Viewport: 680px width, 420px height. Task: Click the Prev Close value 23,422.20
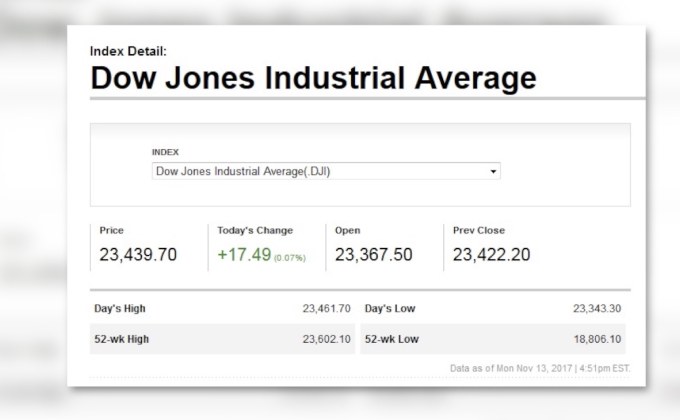pyautogui.click(x=491, y=255)
